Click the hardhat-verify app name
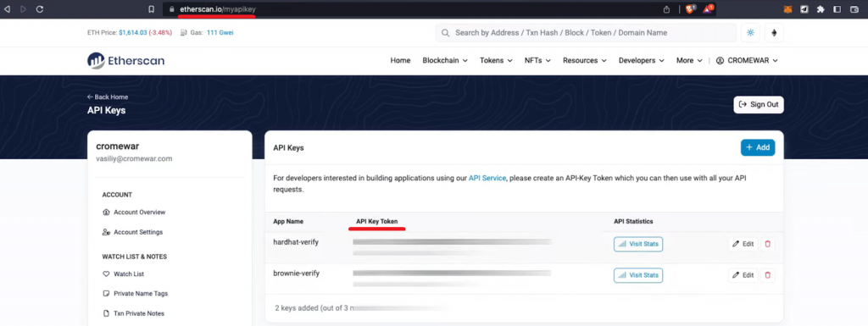868x326 pixels. [x=296, y=241]
